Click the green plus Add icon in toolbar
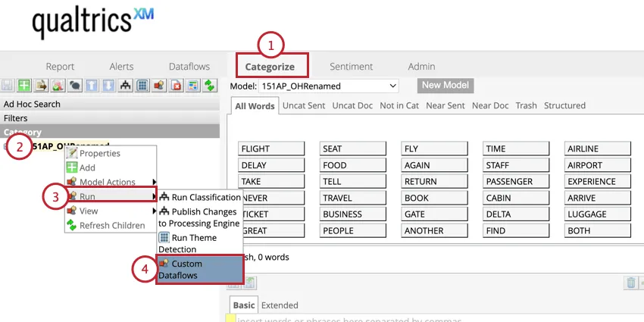 (x=24, y=86)
